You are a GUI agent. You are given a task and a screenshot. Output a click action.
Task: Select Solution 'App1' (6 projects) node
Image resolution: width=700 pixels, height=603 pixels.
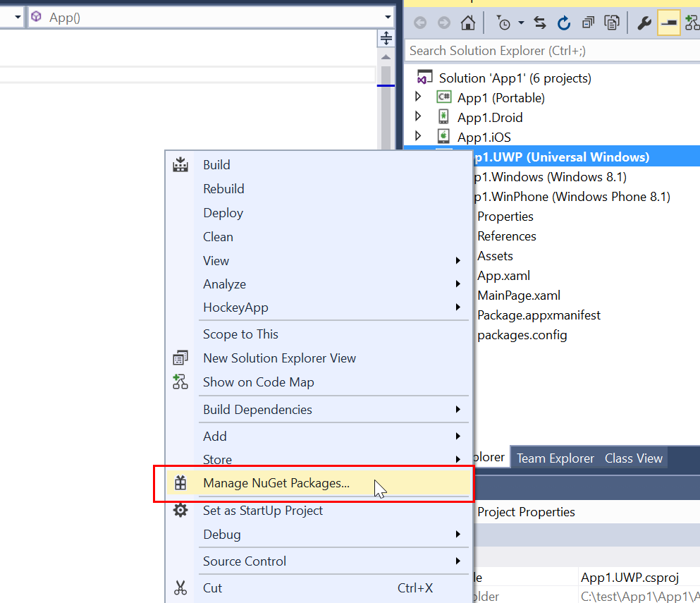coord(515,78)
